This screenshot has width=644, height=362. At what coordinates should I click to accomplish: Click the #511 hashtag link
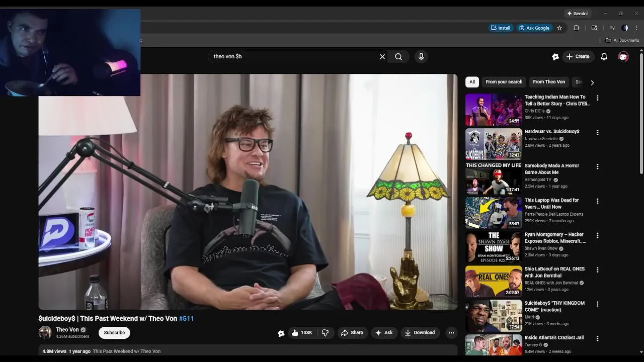(186, 319)
